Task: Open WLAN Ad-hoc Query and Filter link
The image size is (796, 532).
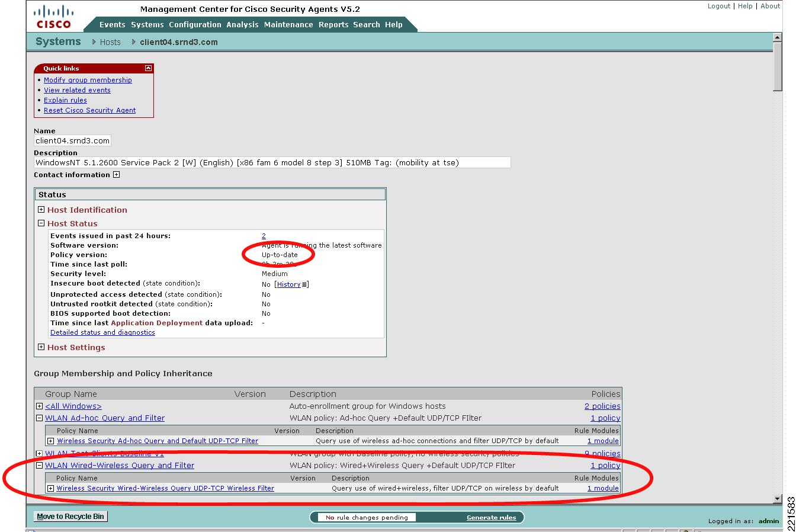Action: click(105, 418)
